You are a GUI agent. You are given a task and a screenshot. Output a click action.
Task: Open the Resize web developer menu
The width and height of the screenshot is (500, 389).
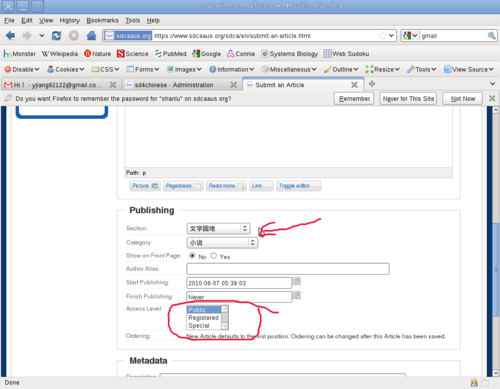382,69
